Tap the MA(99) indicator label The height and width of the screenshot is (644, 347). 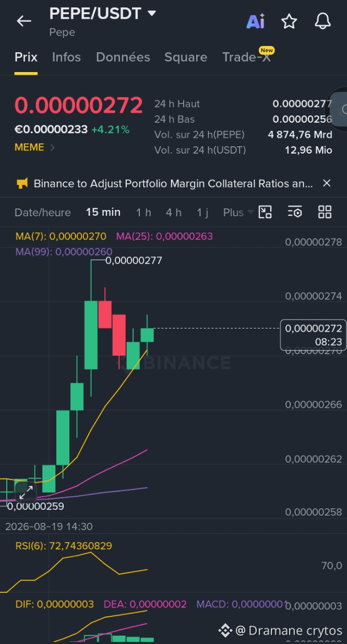click(64, 251)
